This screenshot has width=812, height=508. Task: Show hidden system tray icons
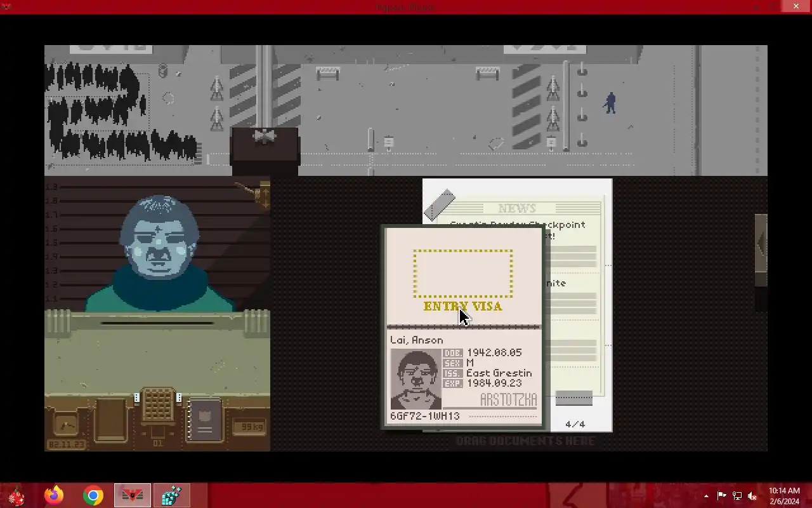pos(706,496)
